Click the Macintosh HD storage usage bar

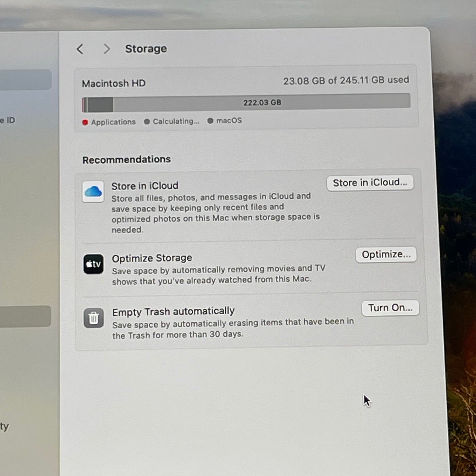coord(246,102)
